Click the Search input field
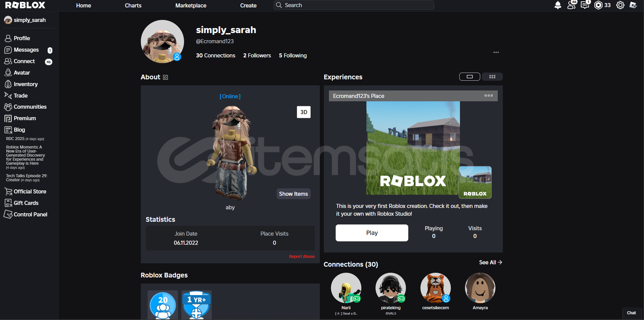Screen dimensions: 644x320 click(x=354, y=5)
